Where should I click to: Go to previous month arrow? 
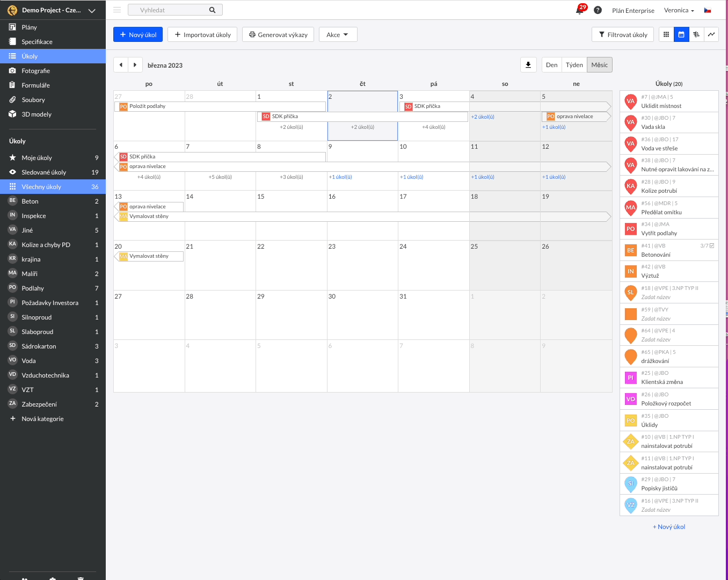point(121,65)
